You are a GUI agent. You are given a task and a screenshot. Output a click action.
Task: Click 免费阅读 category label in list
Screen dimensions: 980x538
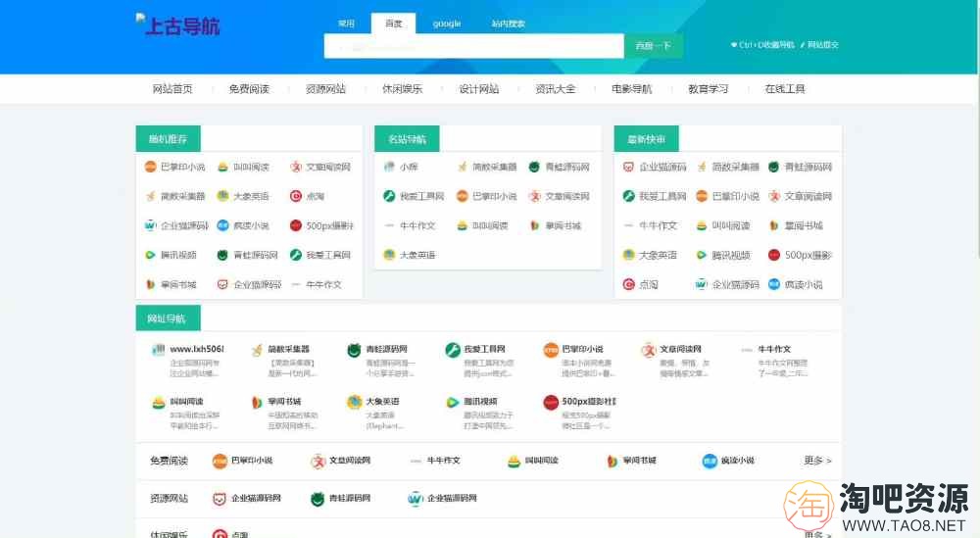(x=169, y=461)
